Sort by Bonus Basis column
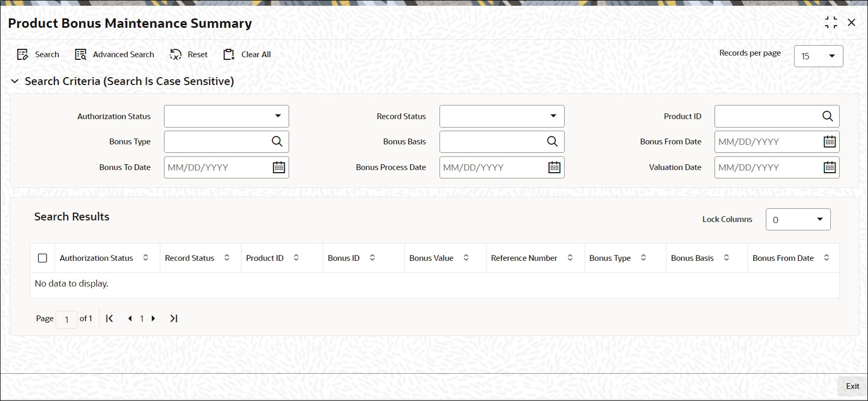The height and width of the screenshot is (401, 868). [x=726, y=258]
